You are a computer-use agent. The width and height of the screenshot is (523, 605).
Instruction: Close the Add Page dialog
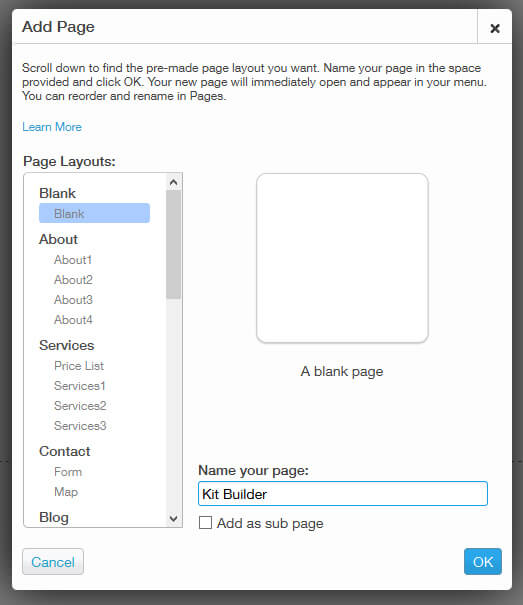pos(495,28)
